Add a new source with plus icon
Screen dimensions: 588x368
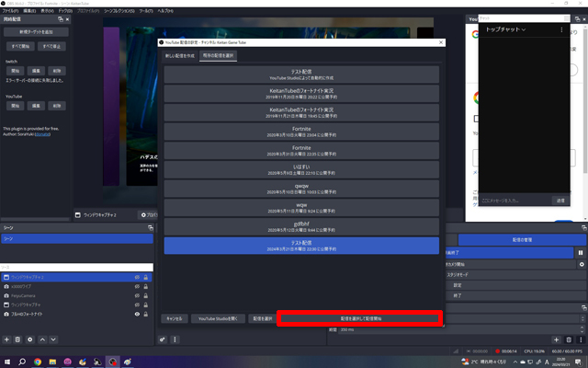[x=6, y=339]
